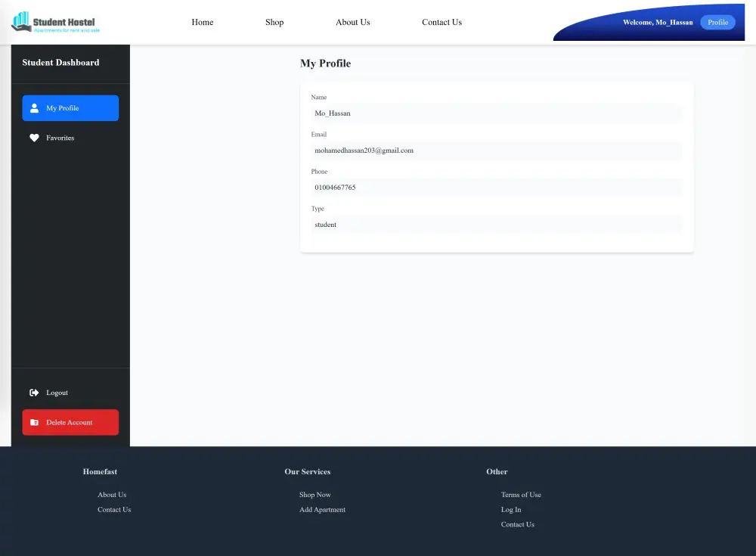
Task: Select the person icon beside My Profile
Action: pyautogui.click(x=34, y=107)
